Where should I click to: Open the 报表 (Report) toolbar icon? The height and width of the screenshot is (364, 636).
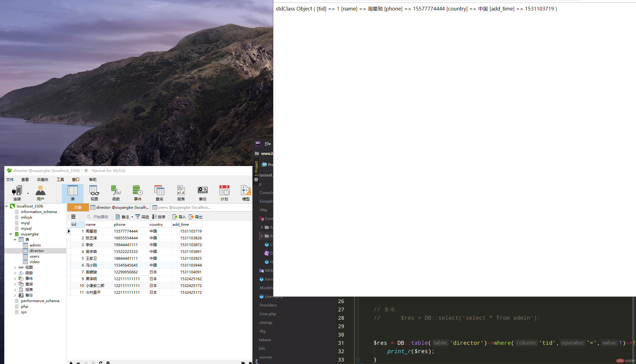click(181, 193)
